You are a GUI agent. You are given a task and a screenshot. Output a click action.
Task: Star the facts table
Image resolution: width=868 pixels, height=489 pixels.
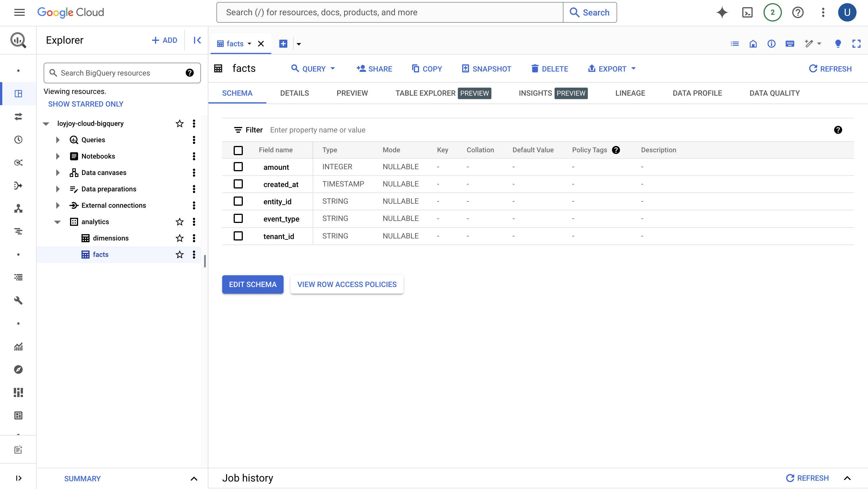pos(180,255)
